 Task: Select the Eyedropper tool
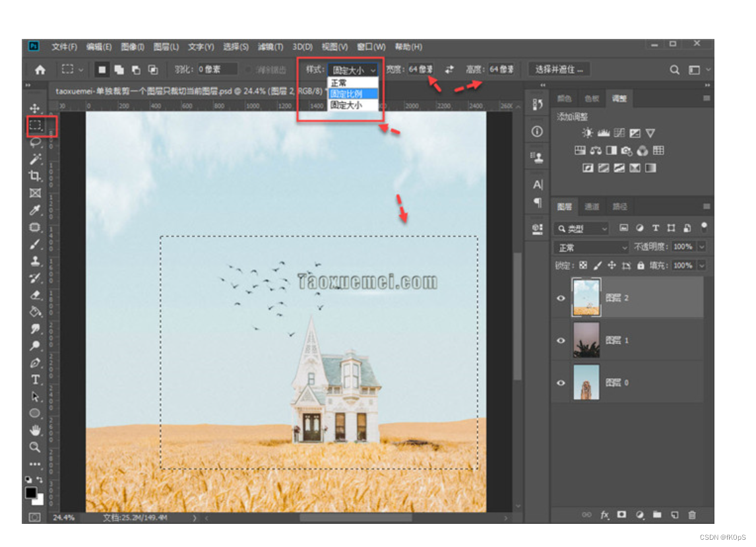pyautogui.click(x=35, y=210)
